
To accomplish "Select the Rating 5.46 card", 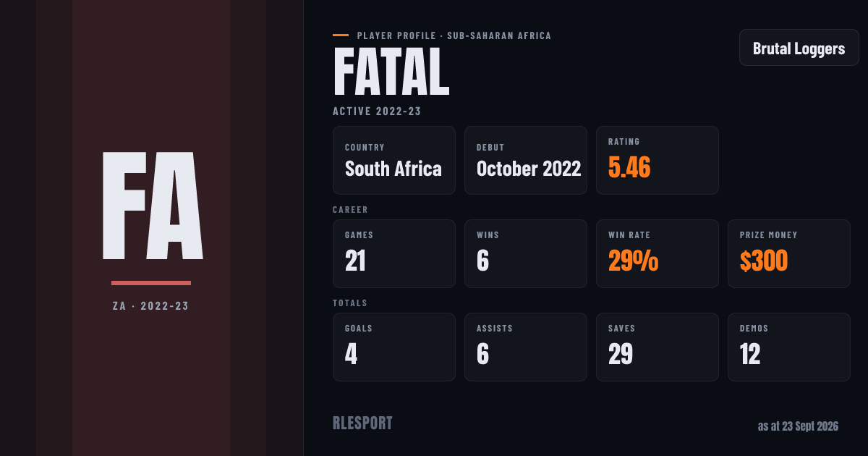I will [x=658, y=160].
